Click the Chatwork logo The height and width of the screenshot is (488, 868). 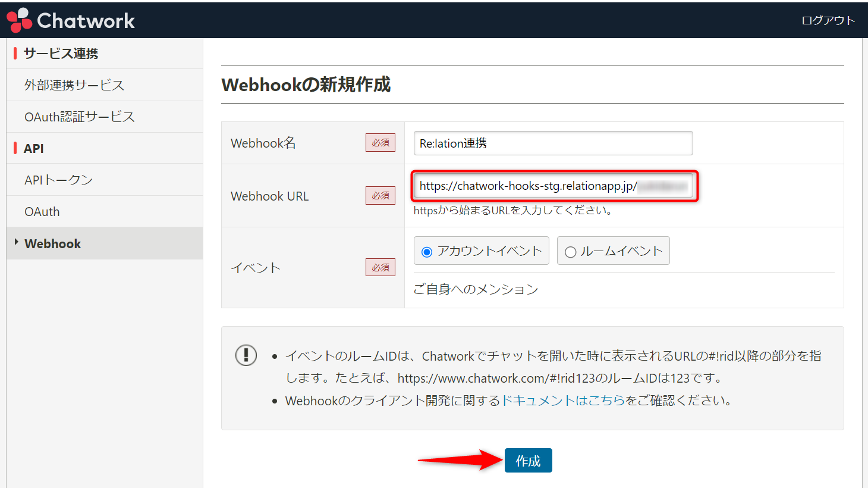71,20
